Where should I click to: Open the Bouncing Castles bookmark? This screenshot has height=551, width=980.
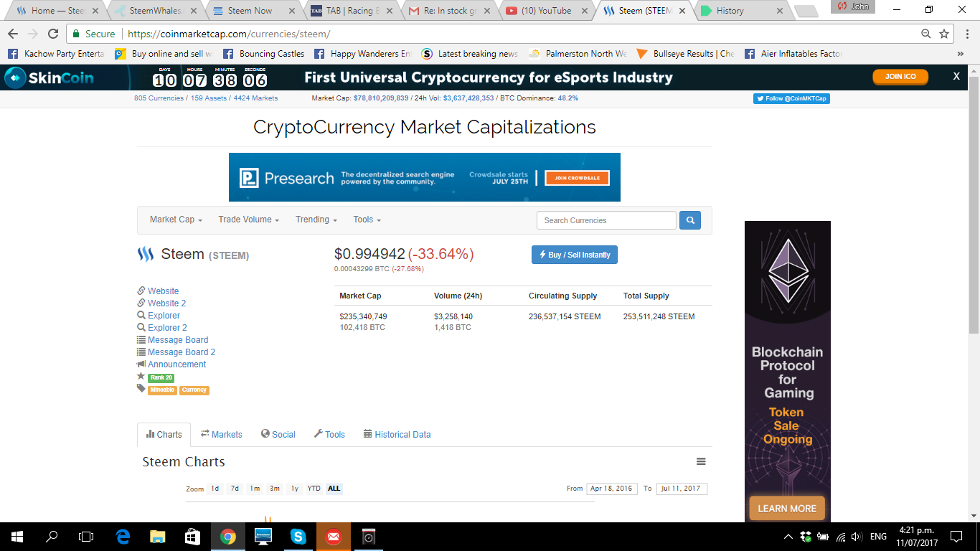coord(263,54)
